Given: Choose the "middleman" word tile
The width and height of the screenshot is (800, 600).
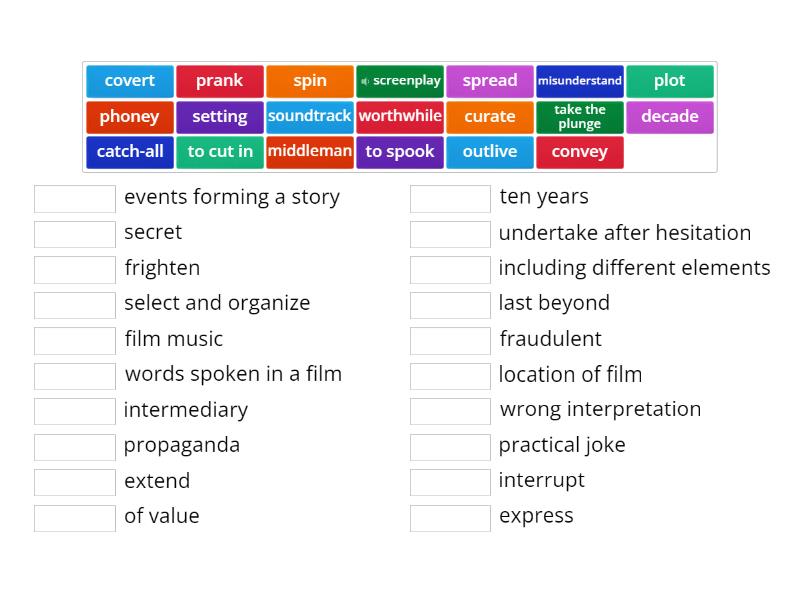Looking at the screenshot, I should click(310, 152).
